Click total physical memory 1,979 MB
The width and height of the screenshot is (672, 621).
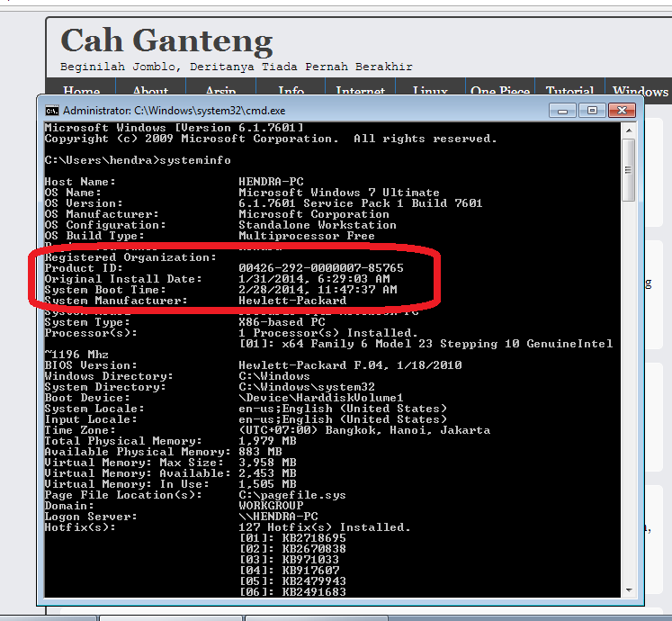[267, 441]
